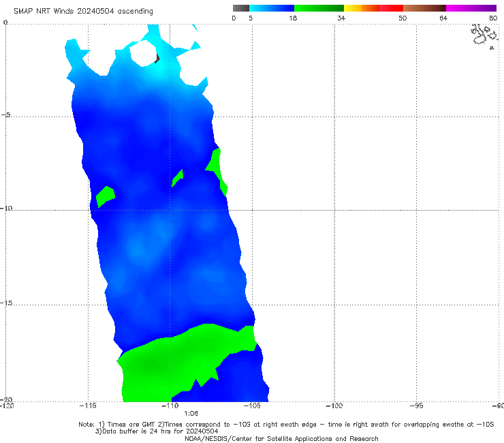The image size is (504, 443).
Task: Click the Galapagos islands outline on the map
Action: tap(485, 35)
